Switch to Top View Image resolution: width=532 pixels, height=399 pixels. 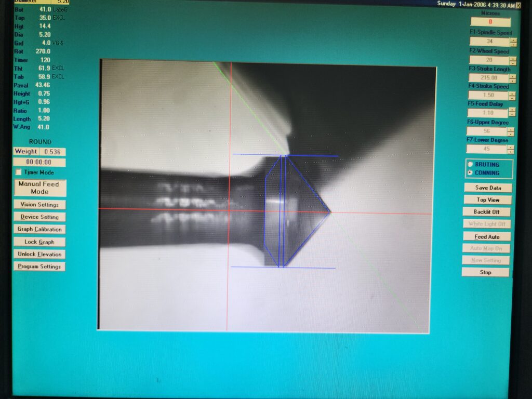click(487, 200)
